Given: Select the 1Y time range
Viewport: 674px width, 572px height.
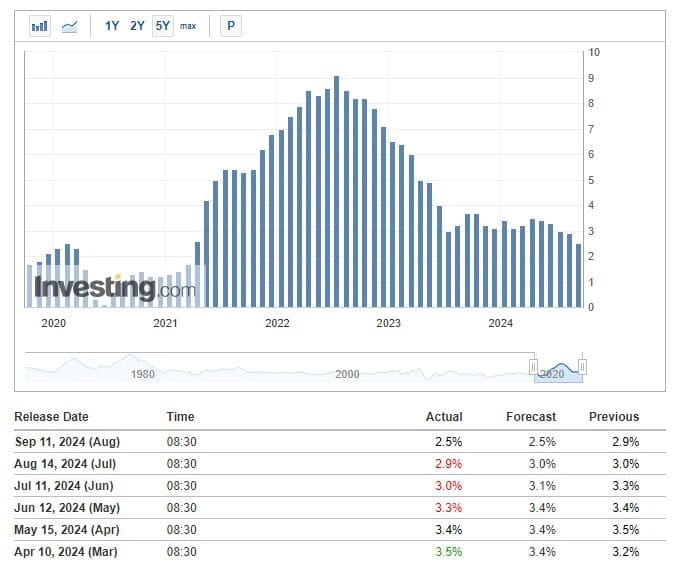Looking at the screenshot, I should (112, 26).
